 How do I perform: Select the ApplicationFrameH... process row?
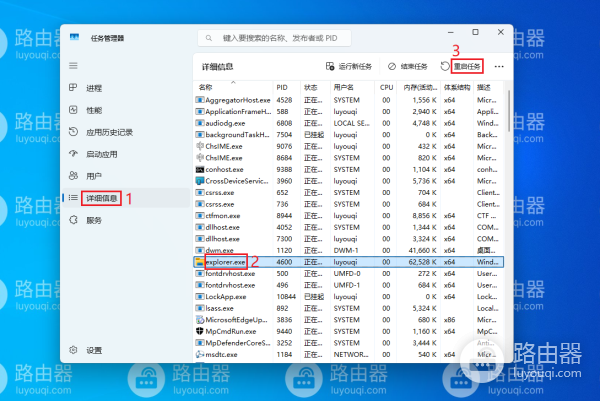(348, 112)
